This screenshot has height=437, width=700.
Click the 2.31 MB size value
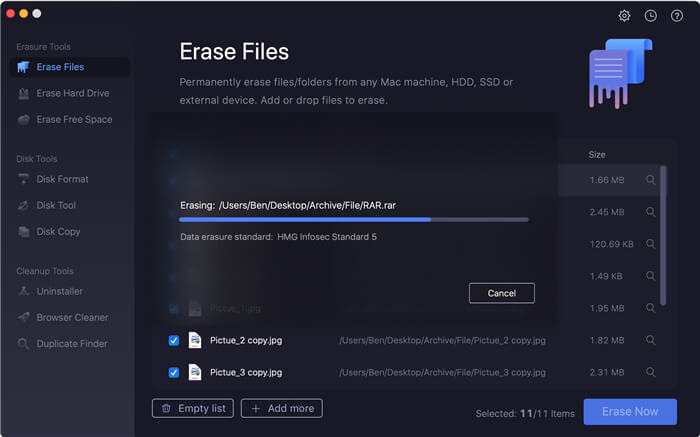tap(607, 372)
